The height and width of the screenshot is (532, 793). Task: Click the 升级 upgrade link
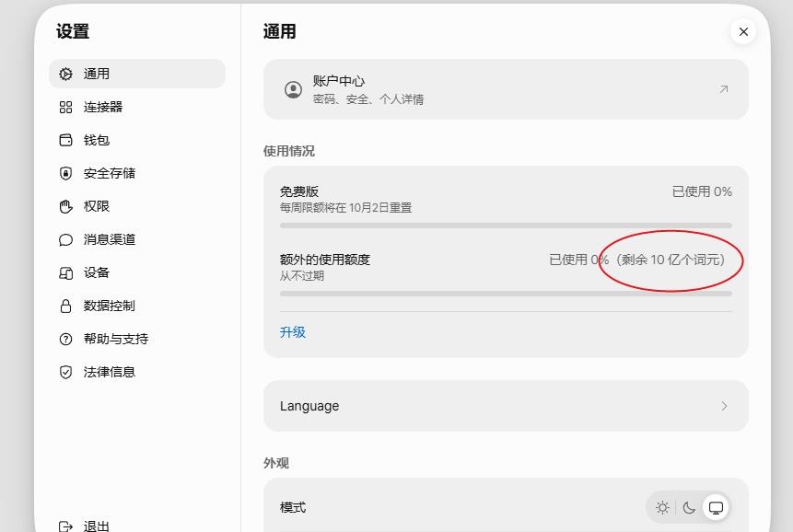(x=292, y=332)
